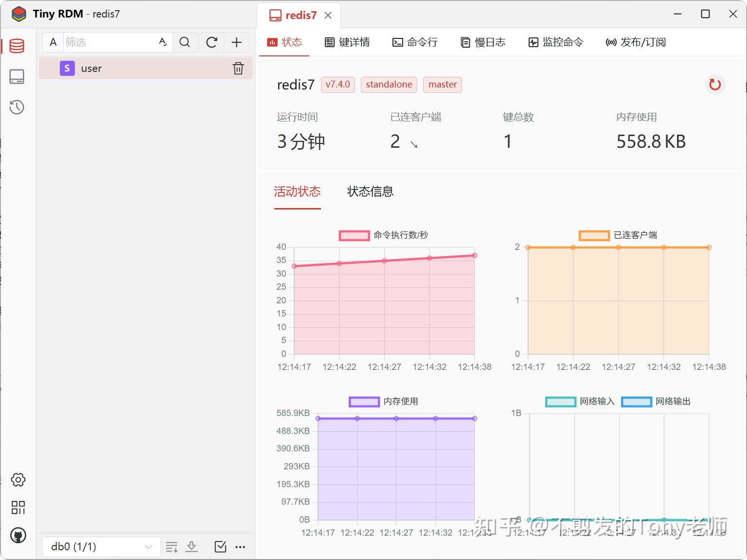
Task: Select the 命令行 tab
Action: point(415,42)
